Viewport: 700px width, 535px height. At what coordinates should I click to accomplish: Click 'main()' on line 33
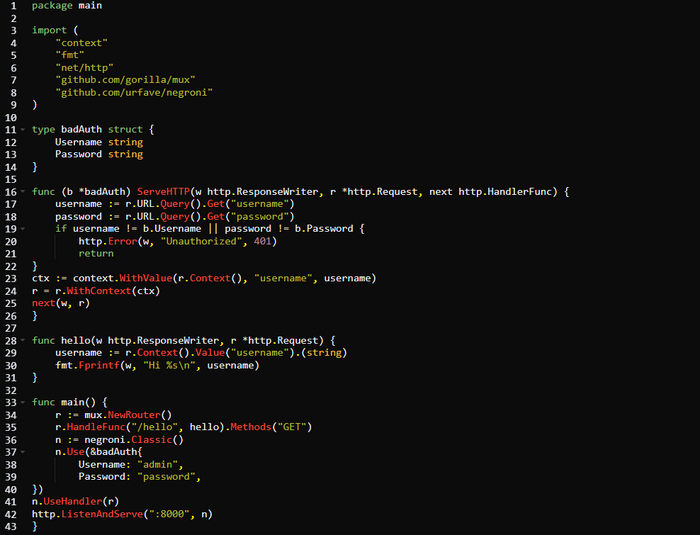(x=79, y=403)
